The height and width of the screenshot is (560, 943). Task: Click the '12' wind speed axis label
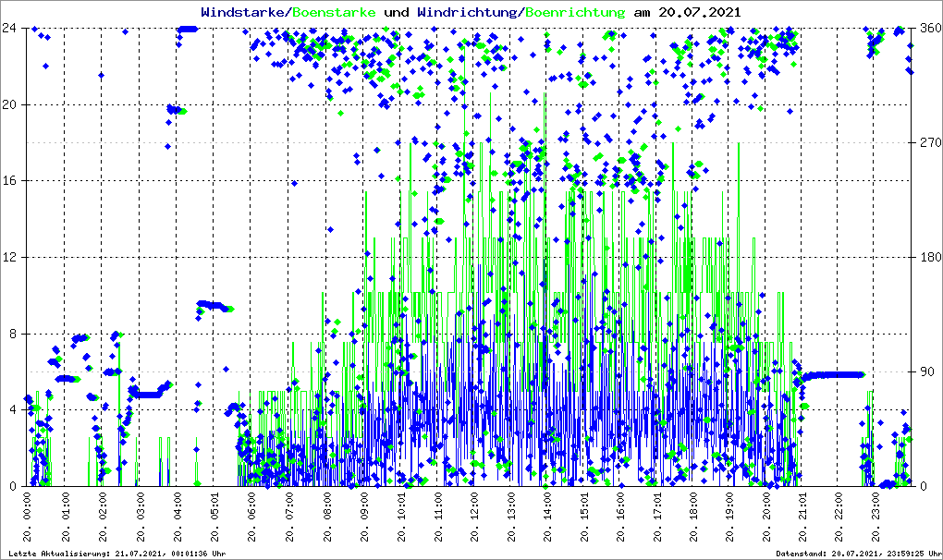(x=9, y=257)
